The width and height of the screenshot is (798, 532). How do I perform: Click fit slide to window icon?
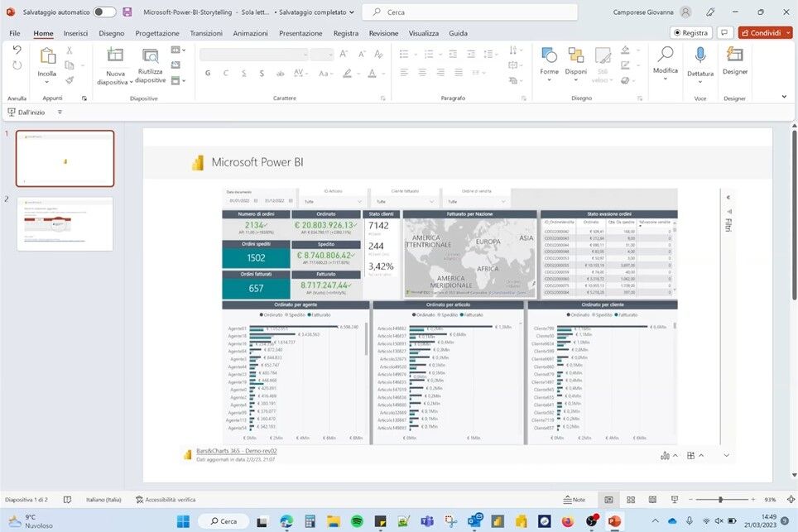(x=791, y=500)
